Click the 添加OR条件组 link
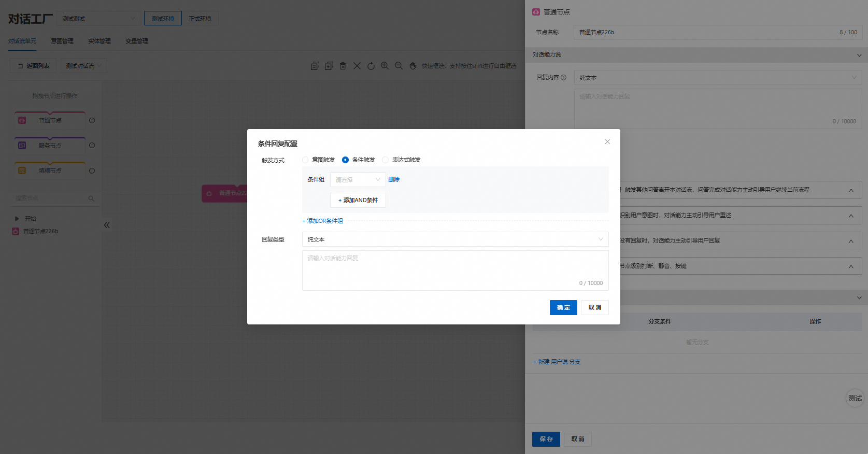The width and height of the screenshot is (868, 454). [323, 221]
